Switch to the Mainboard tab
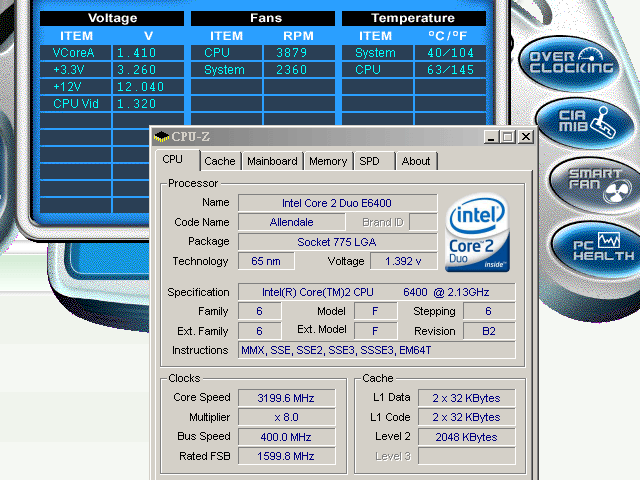The width and height of the screenshot is (640, 480). click(x=272, y=161)
